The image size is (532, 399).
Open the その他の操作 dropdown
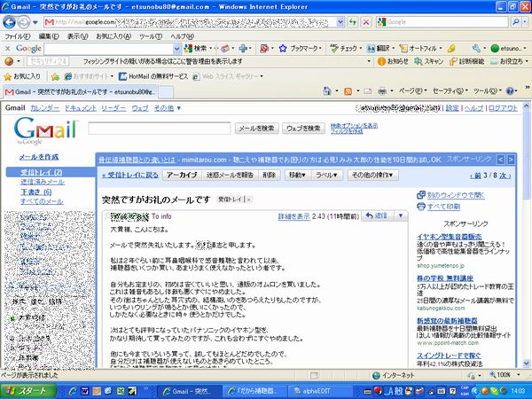(x=372, y=175)
